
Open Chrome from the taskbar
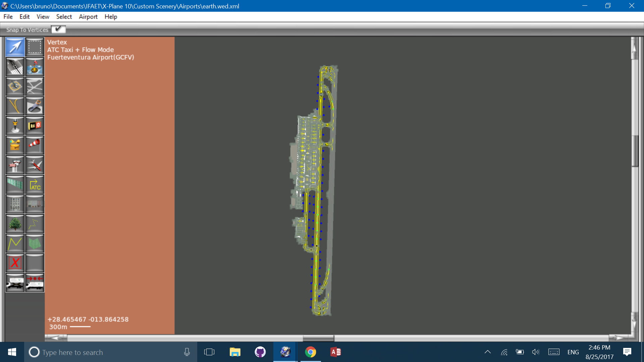click(x=310, y=352)
